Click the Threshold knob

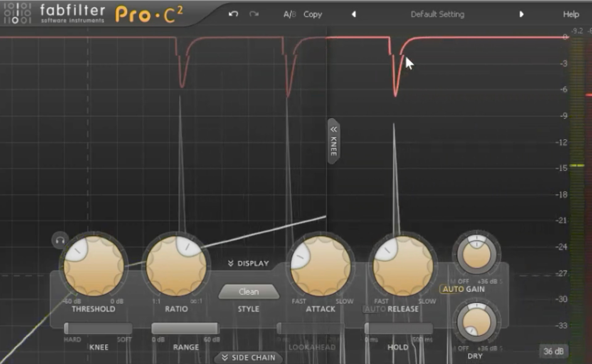93,266
